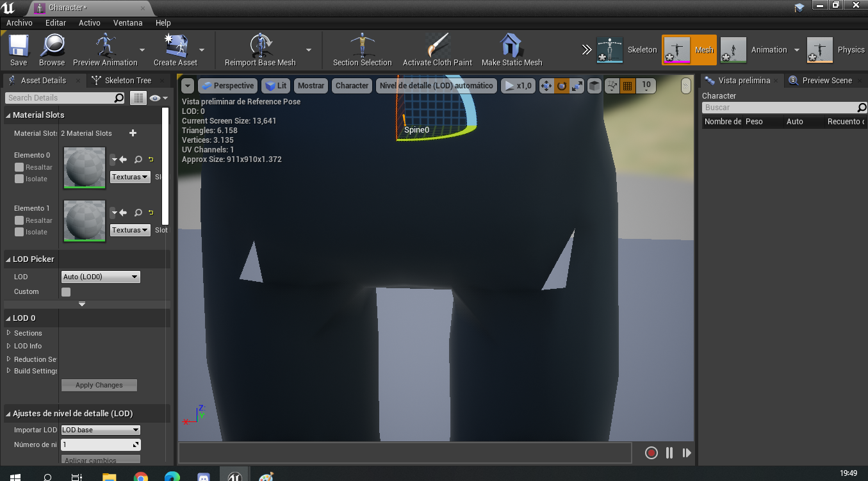Click the use-selected arrow for Elemento 0

tap(123, 159)
